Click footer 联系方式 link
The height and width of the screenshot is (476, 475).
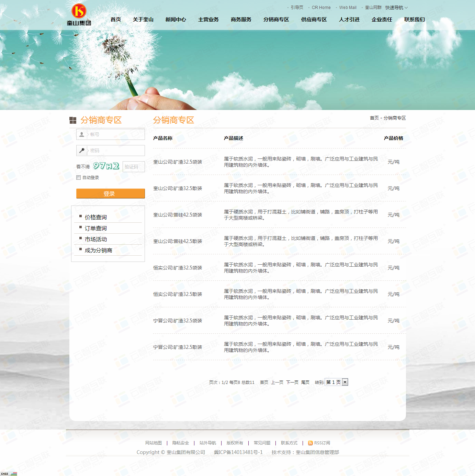pyautogui.click(x=289, y=443)
